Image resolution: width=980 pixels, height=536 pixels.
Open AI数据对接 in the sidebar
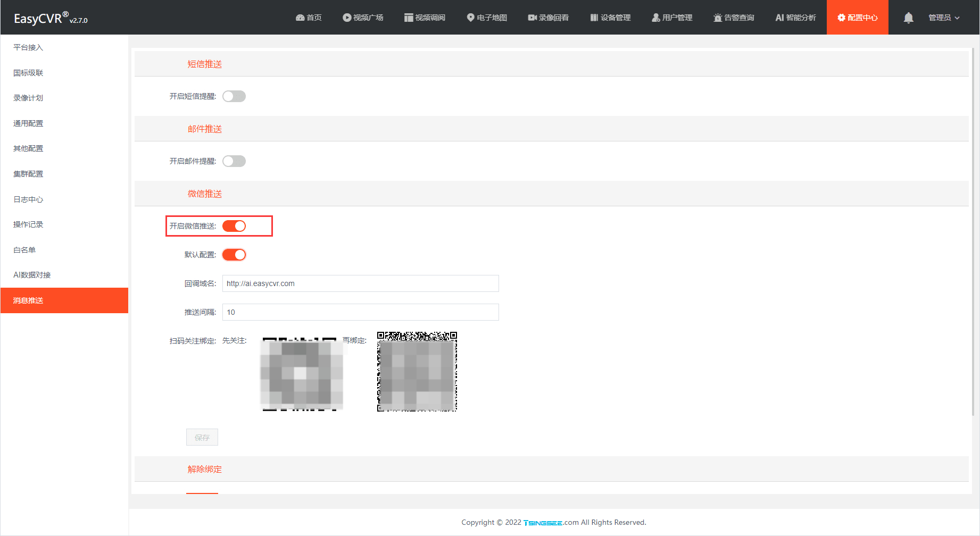(x=64, y=275)
